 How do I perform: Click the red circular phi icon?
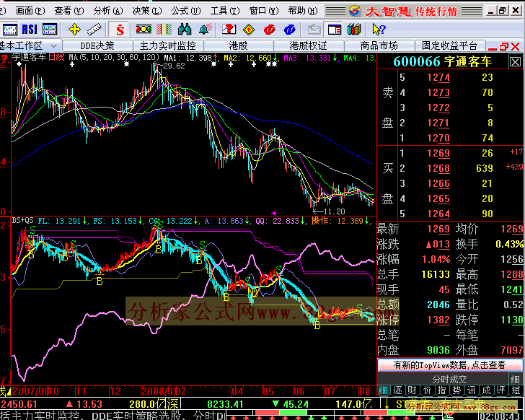(269, 30)
